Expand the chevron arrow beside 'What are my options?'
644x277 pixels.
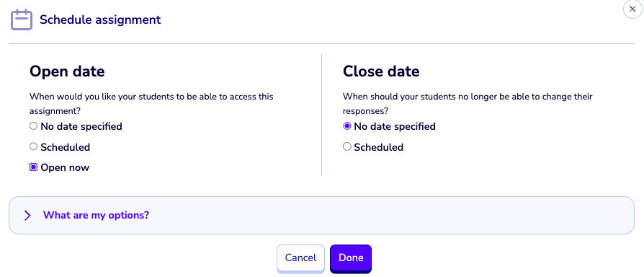coord(27,216)
